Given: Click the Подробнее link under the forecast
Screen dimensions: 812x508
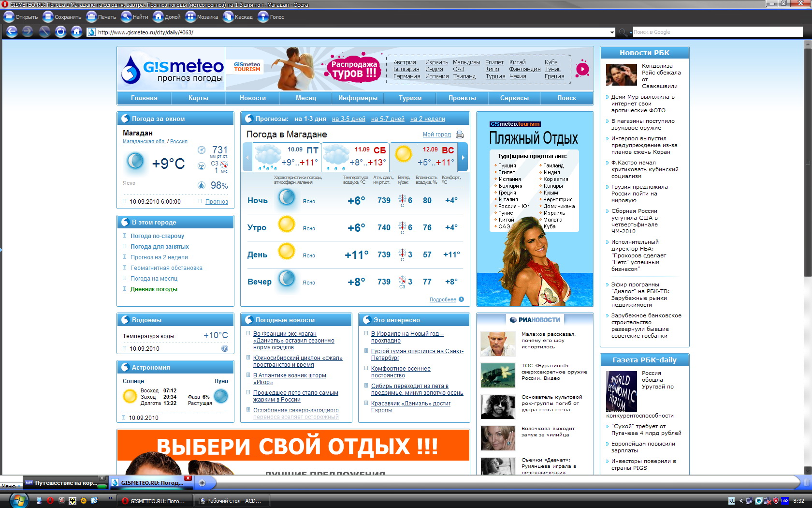Looking at the screenshot, I should click(443, 300).
